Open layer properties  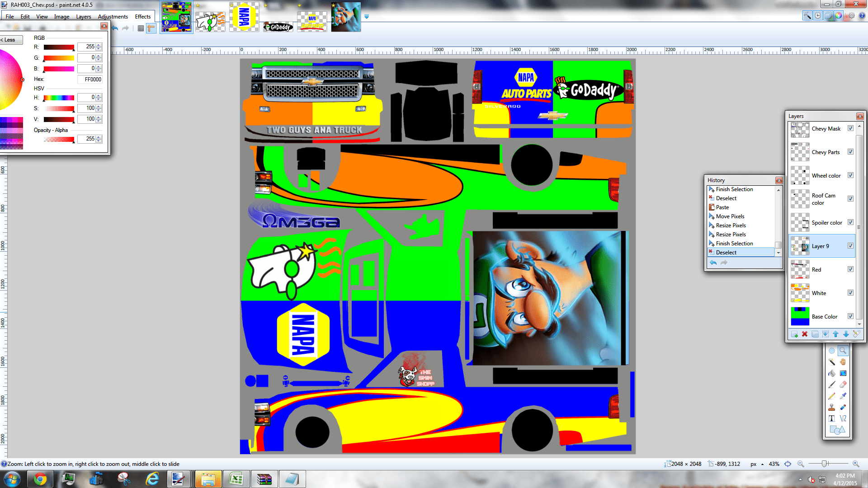click(x=856, y=334)
